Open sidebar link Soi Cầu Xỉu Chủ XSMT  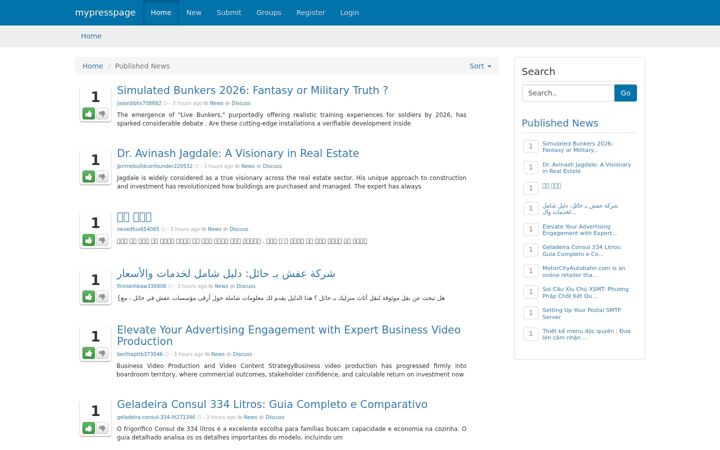point(585,292)
